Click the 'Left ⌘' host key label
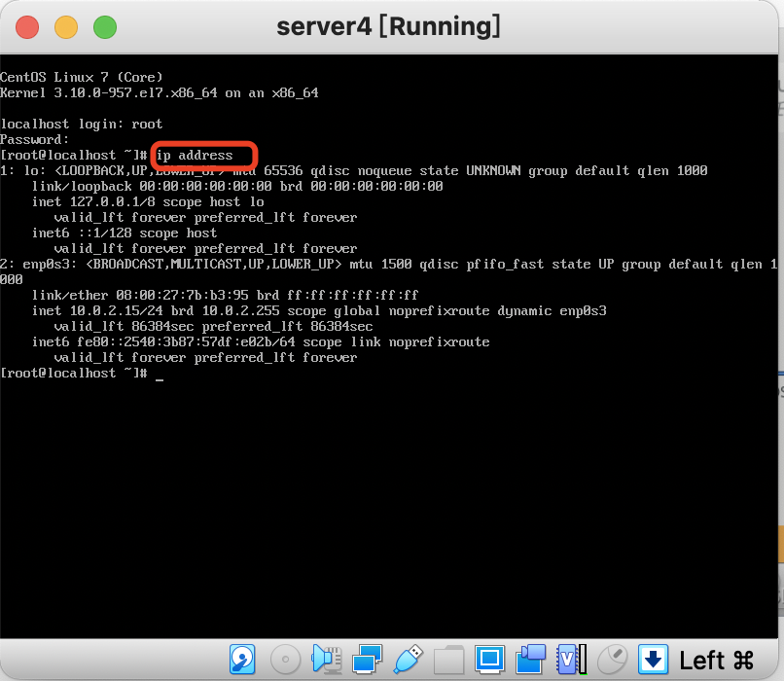 click(716, 660)
